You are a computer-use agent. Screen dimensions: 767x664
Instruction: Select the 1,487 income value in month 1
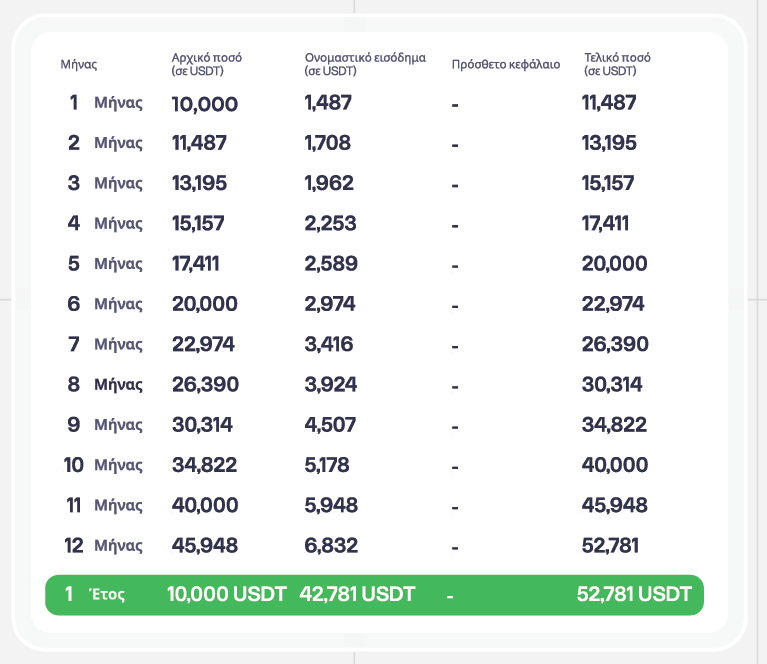[328, 102]
